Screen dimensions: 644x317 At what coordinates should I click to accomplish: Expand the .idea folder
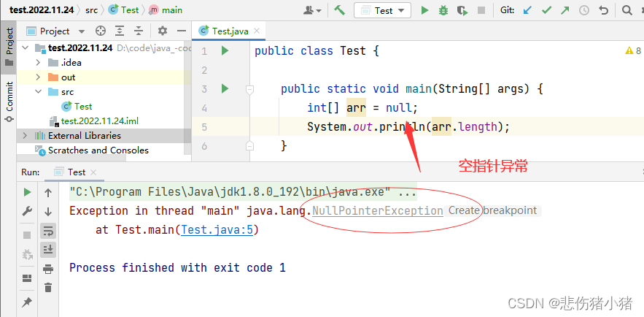[38, 63]
